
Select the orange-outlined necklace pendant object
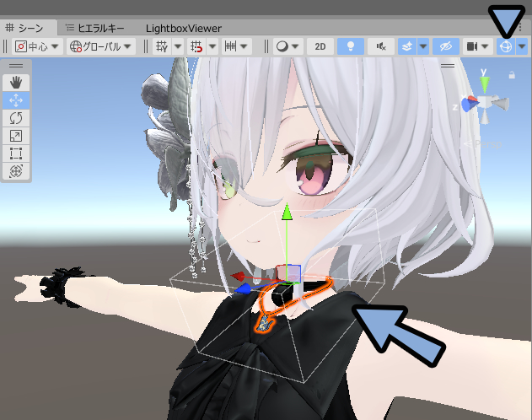click(x=265, y=323)
